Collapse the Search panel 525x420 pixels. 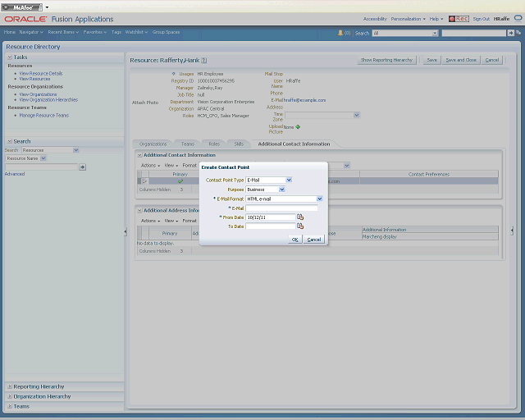(10, 141)
